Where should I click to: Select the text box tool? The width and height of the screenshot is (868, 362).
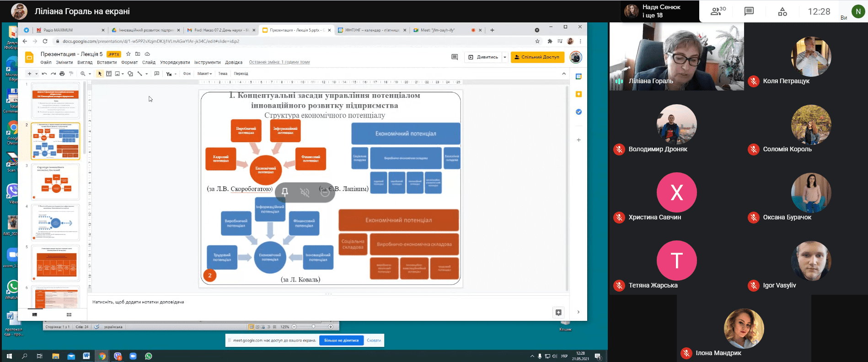click(x=109, y=74)
